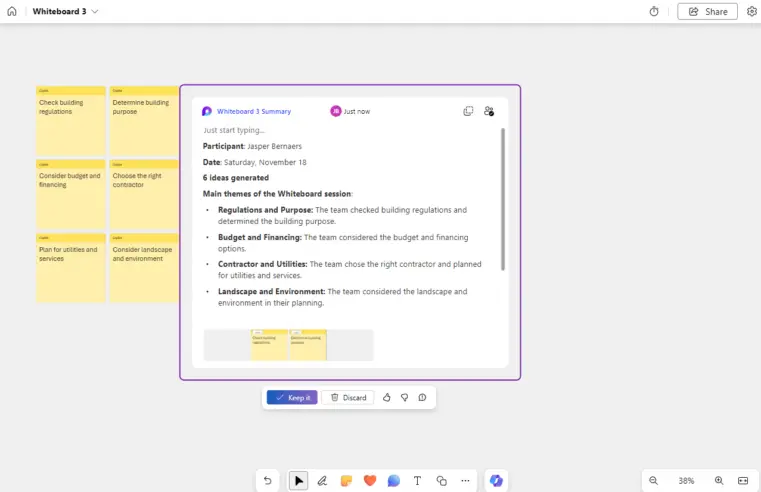The width and height of the screenshot is (761, 492).
Task: Copy the summary with the copy icon
Action: [468, 111]
